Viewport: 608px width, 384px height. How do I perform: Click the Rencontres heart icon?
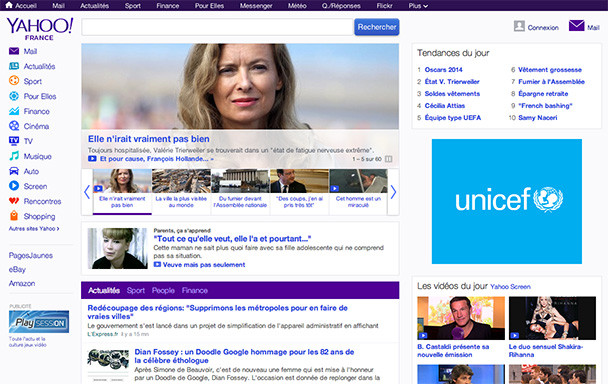pos(14,201)
